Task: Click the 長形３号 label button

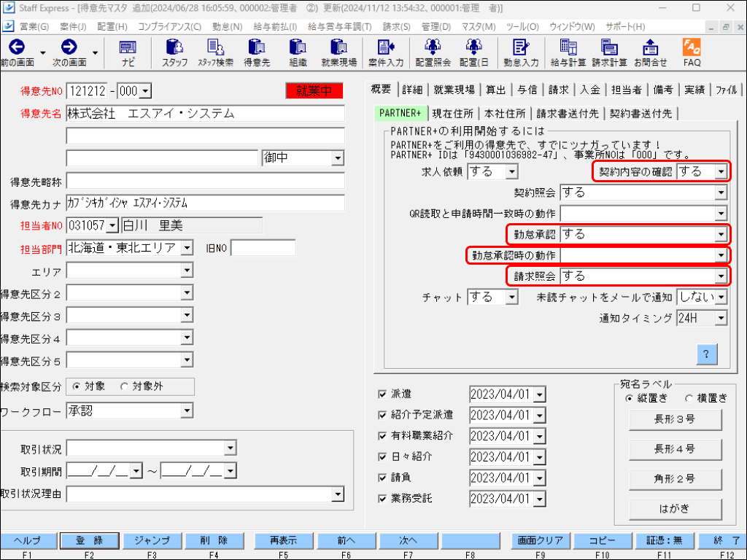Action: click(x=675, y=419)
